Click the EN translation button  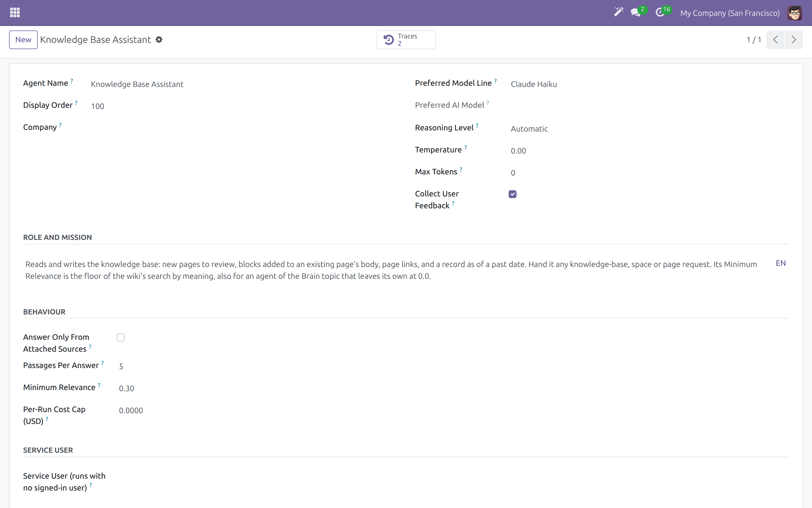pos(780,263)
